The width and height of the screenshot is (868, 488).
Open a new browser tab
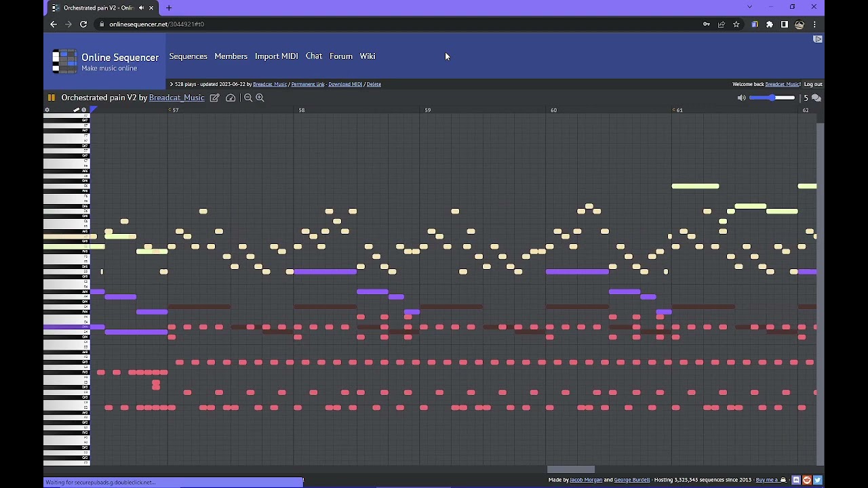point(169,7)
